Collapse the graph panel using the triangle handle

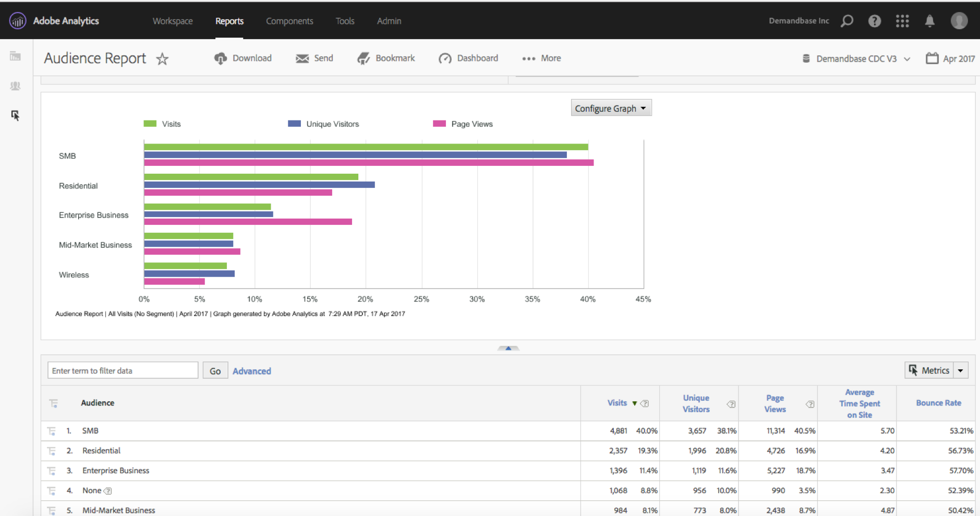click(x=508, y=348)
